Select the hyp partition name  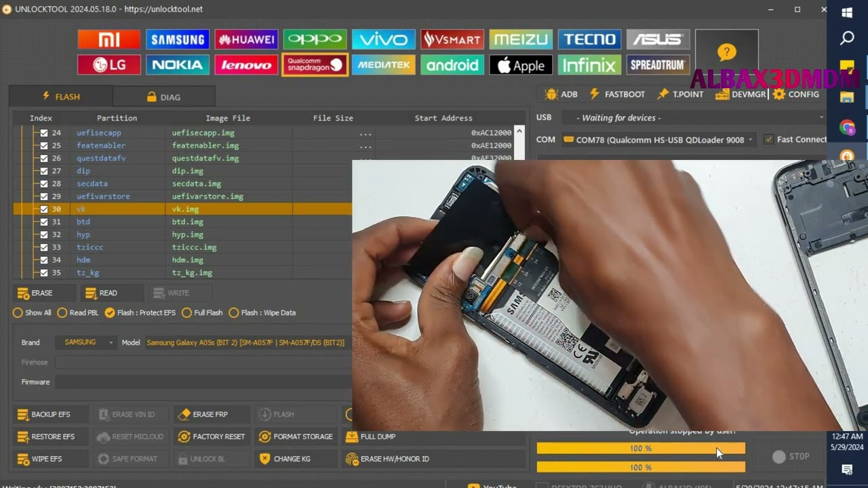[x=83, y=235]
